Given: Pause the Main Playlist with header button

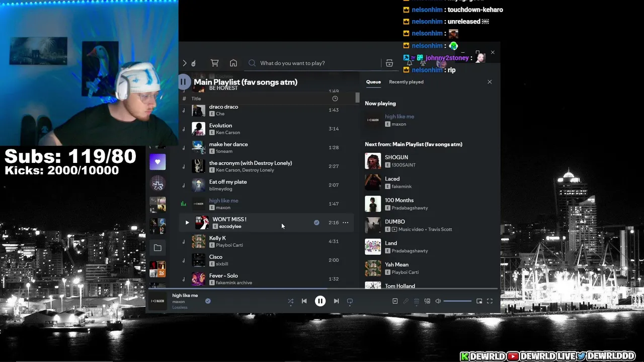Looking at the screenshot, I should coord(183,81).
